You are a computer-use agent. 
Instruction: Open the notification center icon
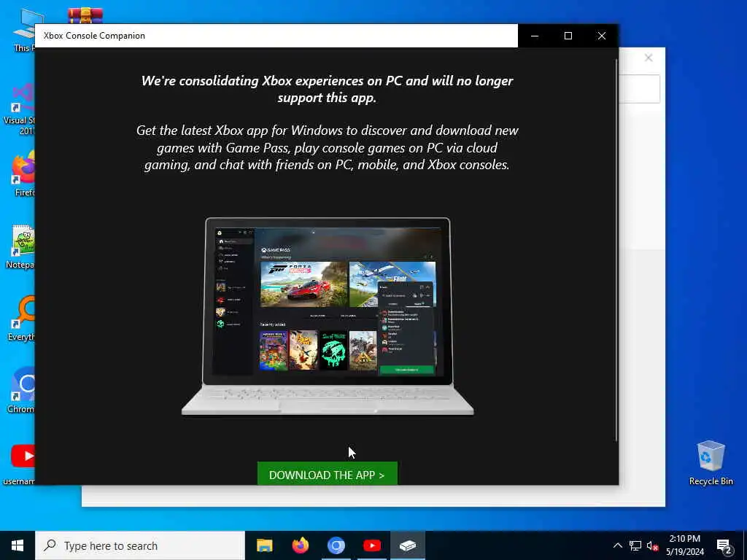(x=724, y=545)
